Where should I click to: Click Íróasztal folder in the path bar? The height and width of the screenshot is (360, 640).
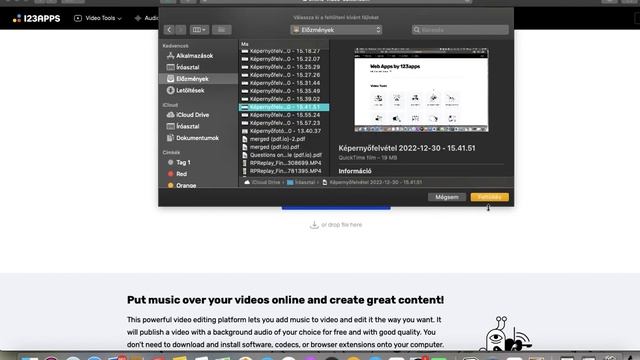[301, 182]
